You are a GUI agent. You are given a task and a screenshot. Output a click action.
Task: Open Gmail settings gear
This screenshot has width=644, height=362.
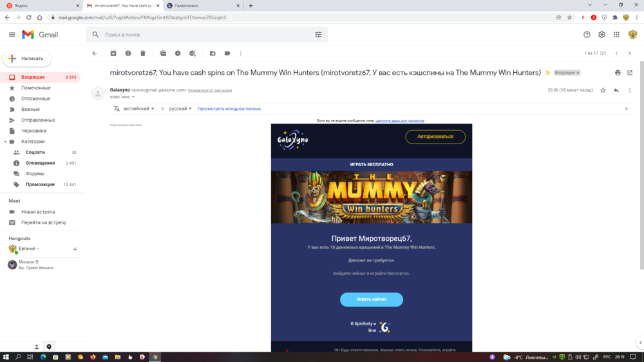(x=601, y=35)
